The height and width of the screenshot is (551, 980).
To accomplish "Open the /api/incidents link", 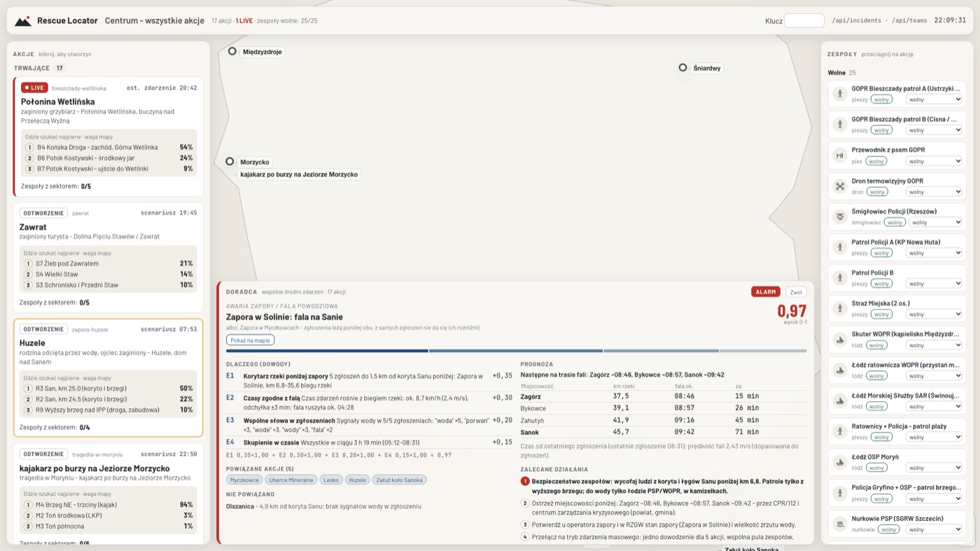I will pos(856,21).
